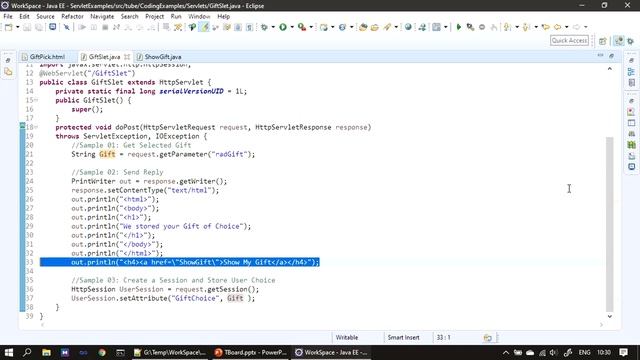Open the Window menu
Viewport: 640px width, 360px height.
tap(199, 16)
